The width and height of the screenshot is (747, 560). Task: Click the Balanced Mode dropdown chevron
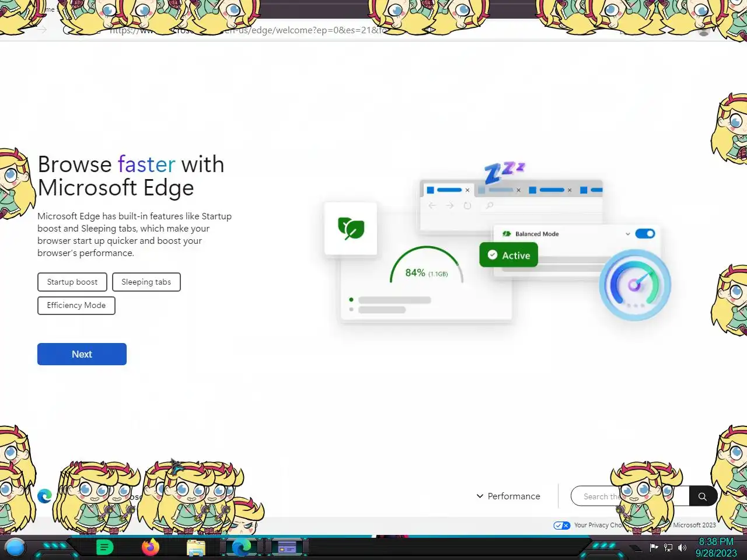[x=628, y=234]
